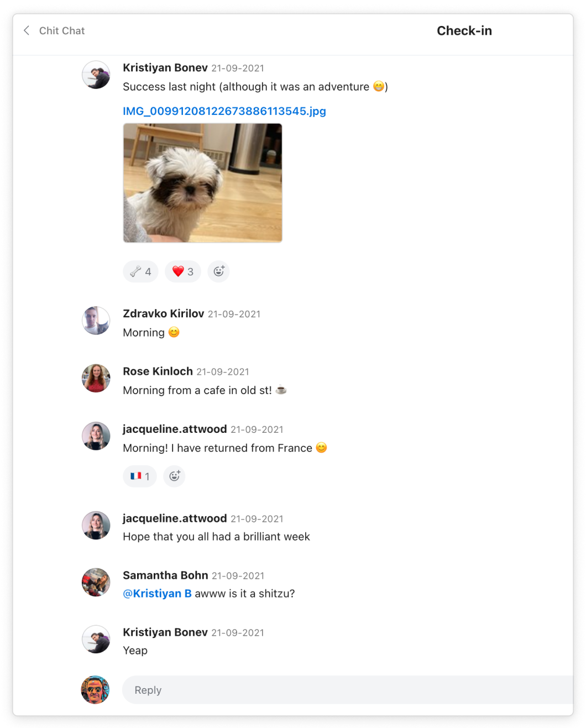Toggle the French flag reaction
The image size is (586, 728).
click(140, 476)
